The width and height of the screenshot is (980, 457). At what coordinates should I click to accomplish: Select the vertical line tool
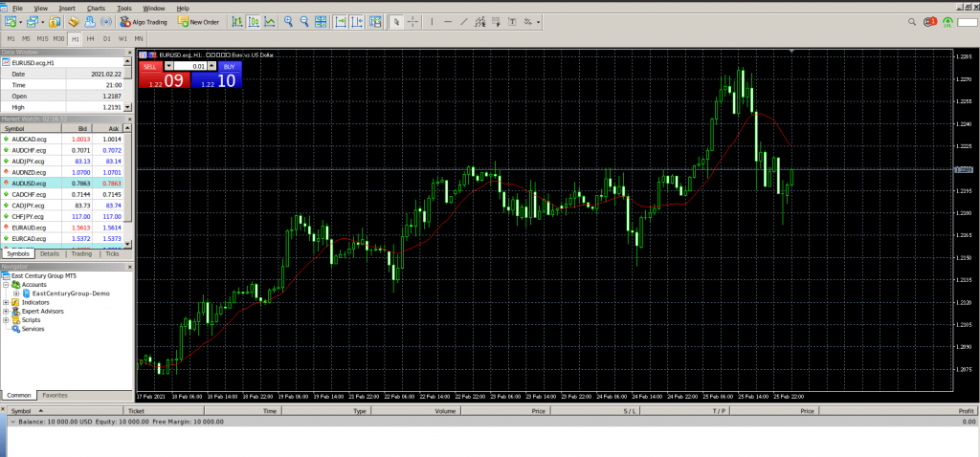[x=432, y=22]
